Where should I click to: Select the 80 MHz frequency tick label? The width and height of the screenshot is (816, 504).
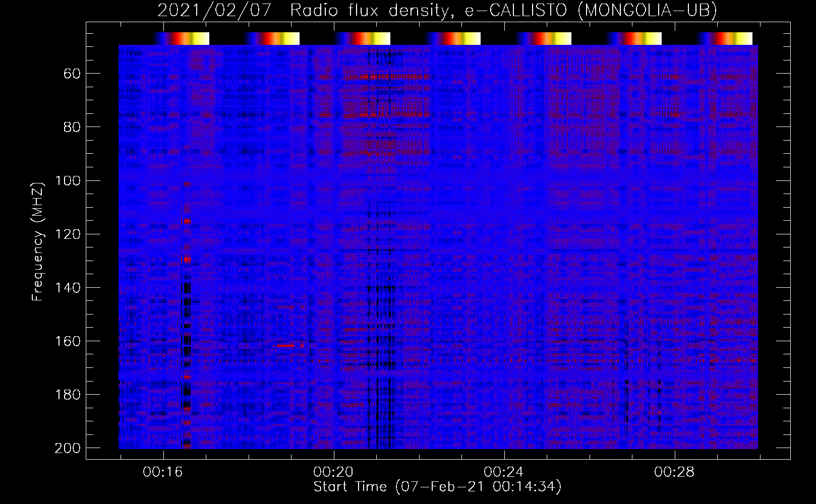(x=72, y=127)
